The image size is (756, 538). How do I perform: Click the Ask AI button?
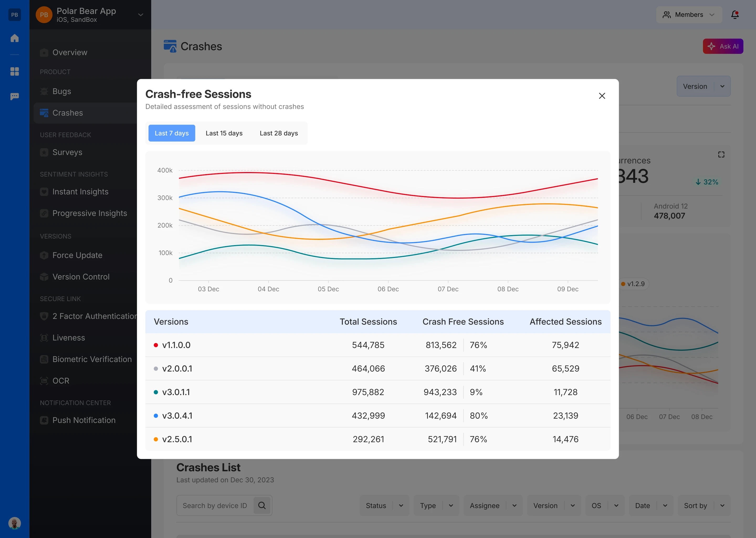click(723, 46)
